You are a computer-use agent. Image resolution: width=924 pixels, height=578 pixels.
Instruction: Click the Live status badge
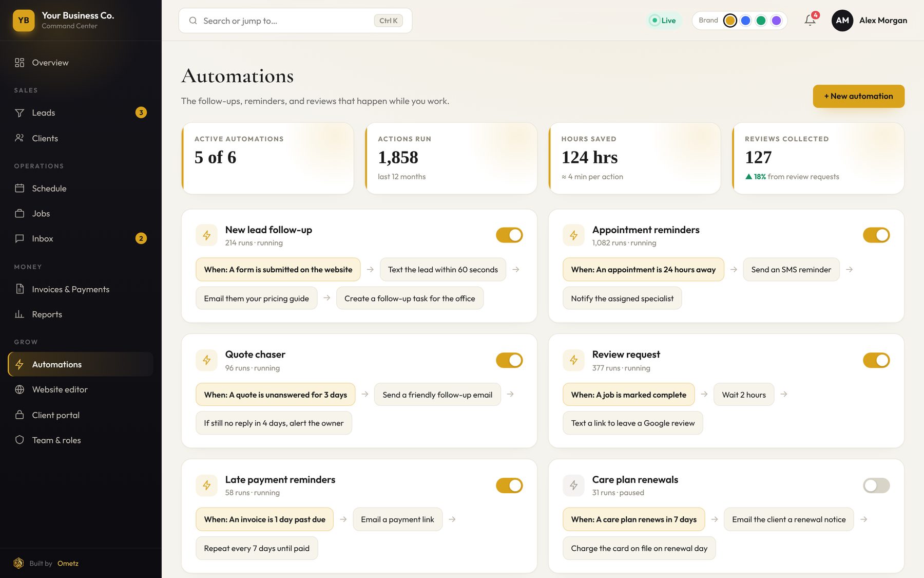tap(664, 21)
